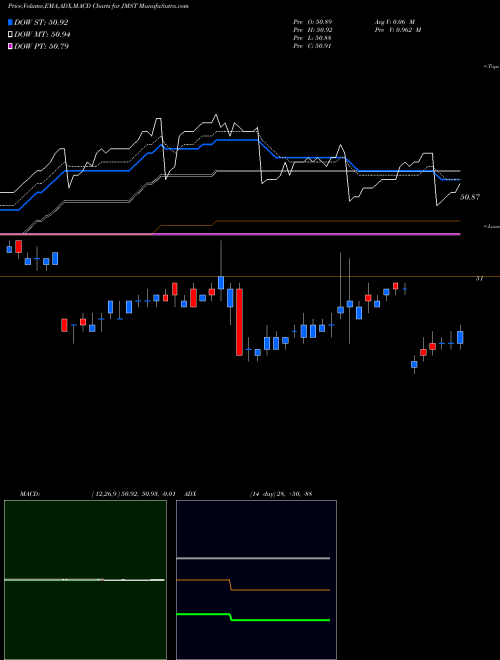The image size is (500, 660).
Task: Select the DOW ST: 50.92 label
Action: 41,22
